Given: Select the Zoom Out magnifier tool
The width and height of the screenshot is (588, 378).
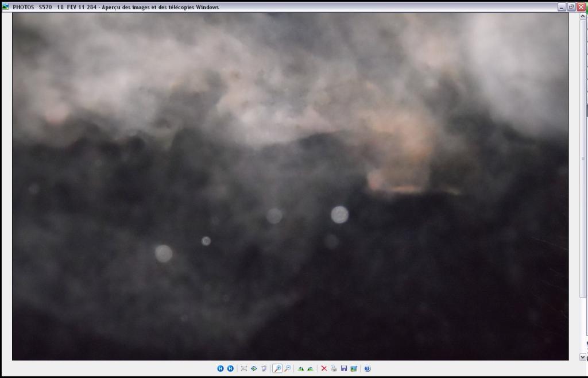Looking at the screenshot, I should (x=288, y=369).
